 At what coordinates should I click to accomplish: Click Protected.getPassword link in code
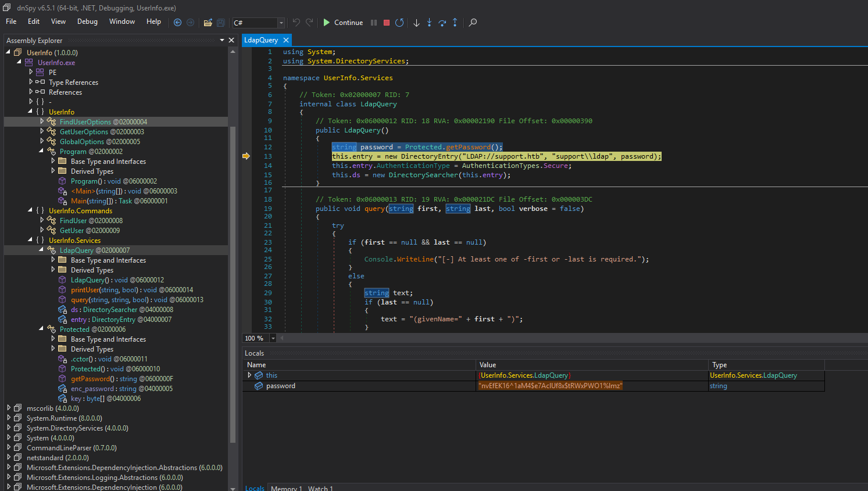(x=448, y=147)
